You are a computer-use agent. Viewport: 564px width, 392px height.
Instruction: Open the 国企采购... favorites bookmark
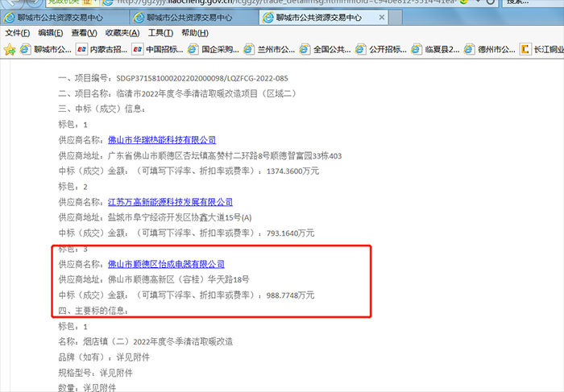pyautogui.click(x=214, y=49)
